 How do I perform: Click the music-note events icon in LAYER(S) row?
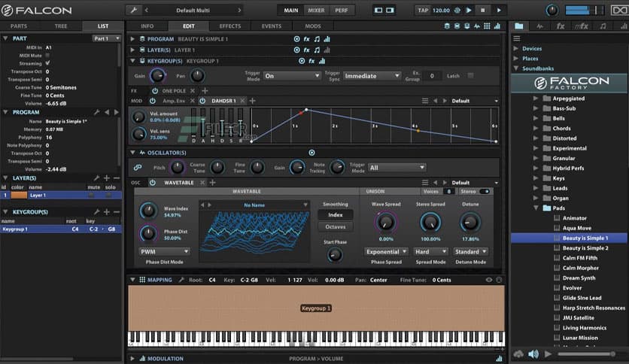[x=317, y=50]
